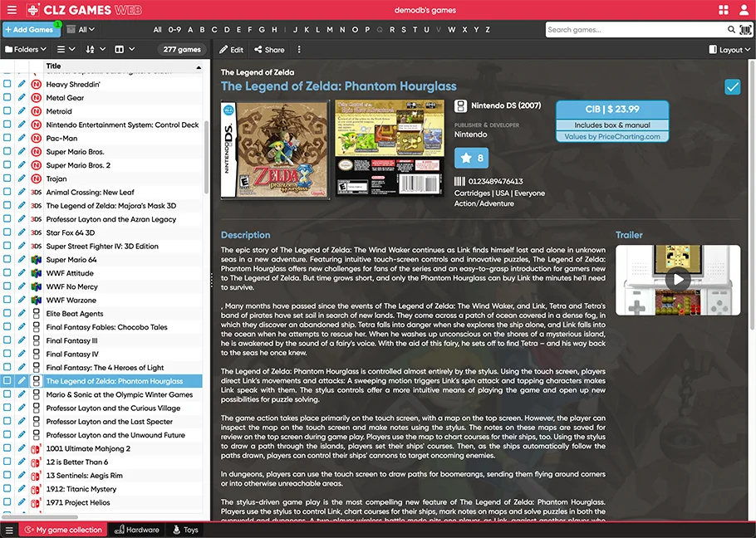Open the user account icon
Viewport: 756px width, 538px height.
[x=744, y=10]
